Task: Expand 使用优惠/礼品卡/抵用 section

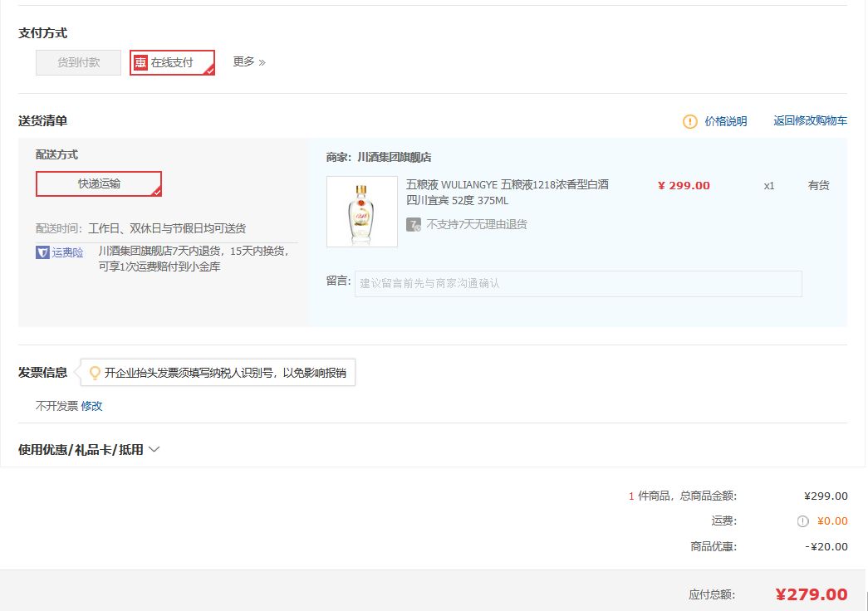Action: tap(89, 449)
